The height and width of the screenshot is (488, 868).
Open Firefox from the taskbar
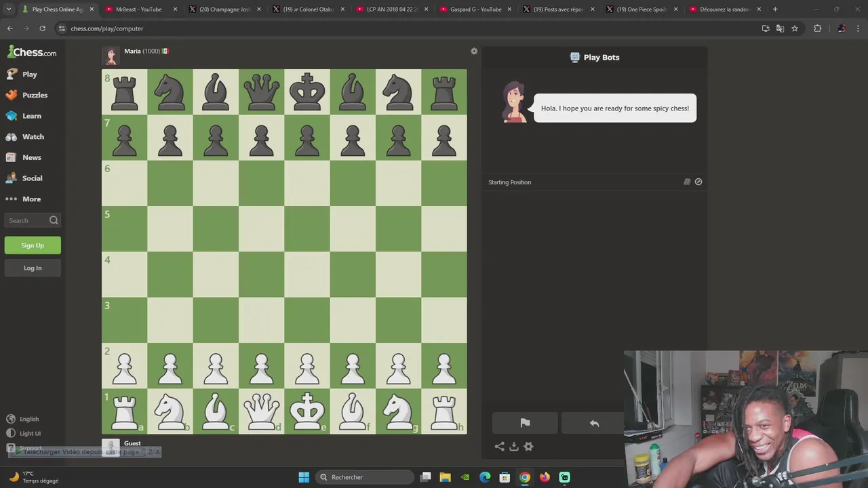(x=545, y=477)
